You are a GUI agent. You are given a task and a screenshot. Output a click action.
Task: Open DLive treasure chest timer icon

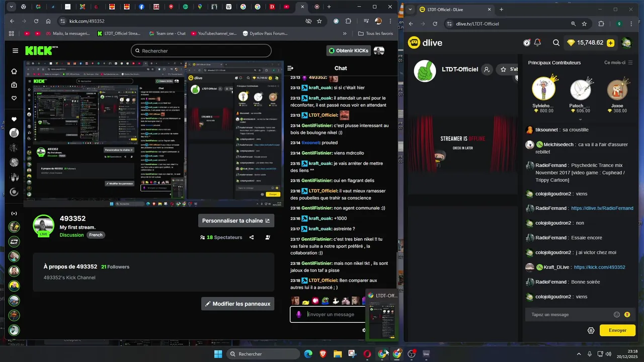(x=527, y=43)
